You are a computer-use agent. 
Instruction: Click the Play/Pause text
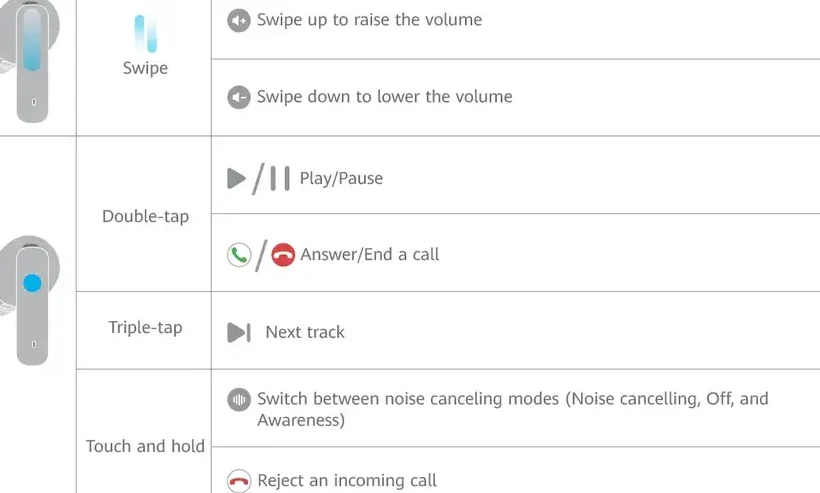point(341,178)
